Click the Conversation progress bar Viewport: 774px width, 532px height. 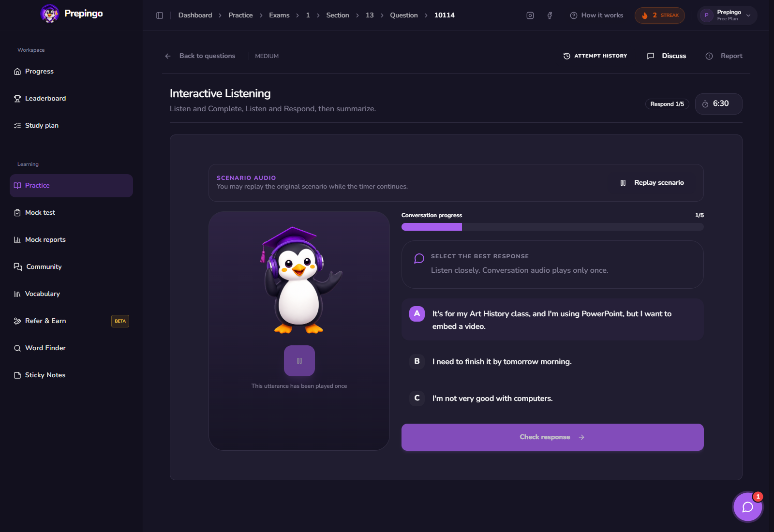[552, 227]
